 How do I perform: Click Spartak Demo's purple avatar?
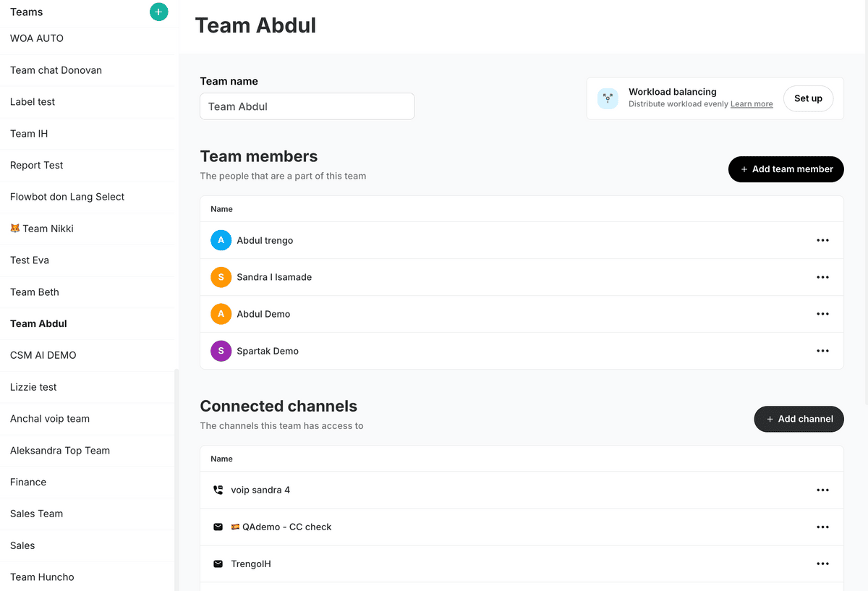[x=221, y=351]
